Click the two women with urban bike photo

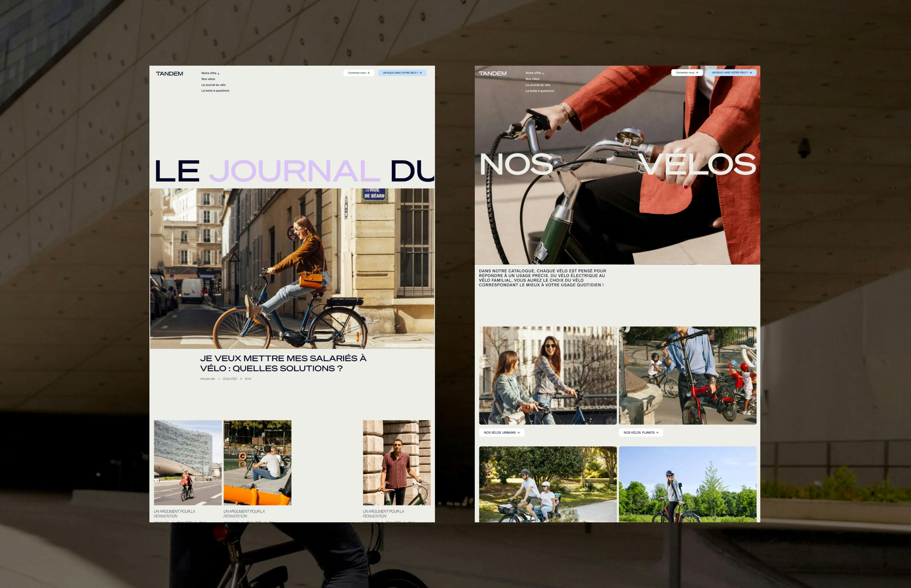pos(547,375)
